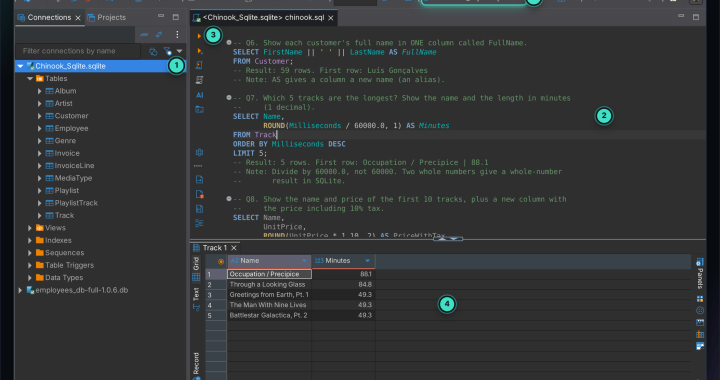Open the Name column sort dropdown
Image resolution: width=720 pixels, height=380 pixels.
tap(304, 261)
